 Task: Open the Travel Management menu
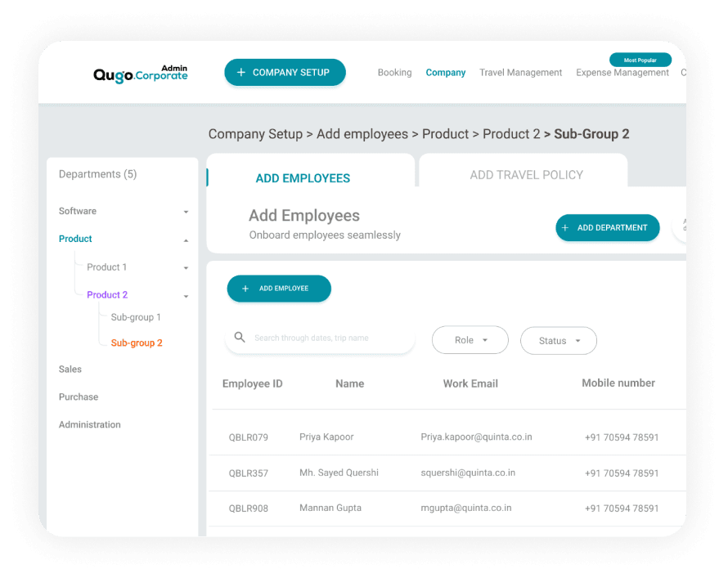[520, 73]
